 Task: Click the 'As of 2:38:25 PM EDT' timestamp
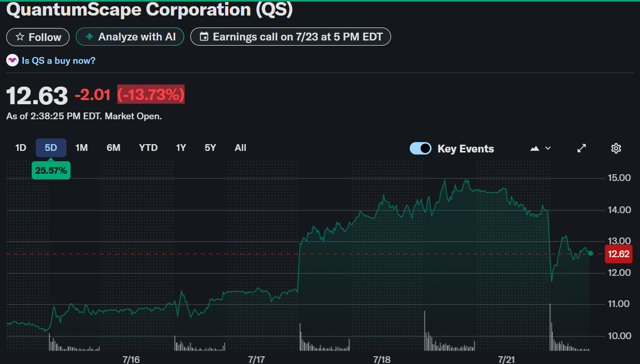(84, 116)
